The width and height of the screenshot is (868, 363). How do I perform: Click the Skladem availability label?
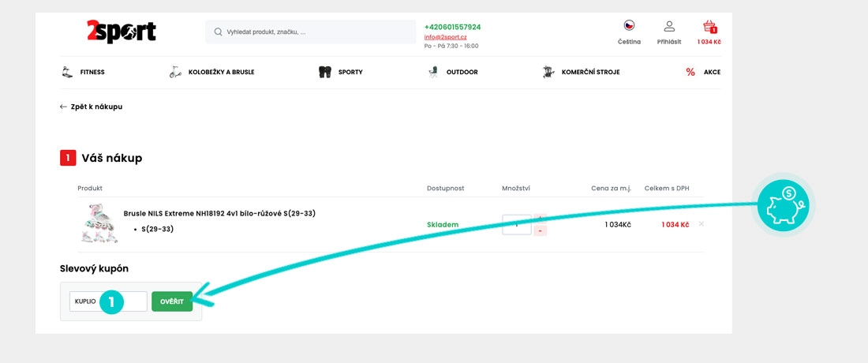(x=443, y=225)
